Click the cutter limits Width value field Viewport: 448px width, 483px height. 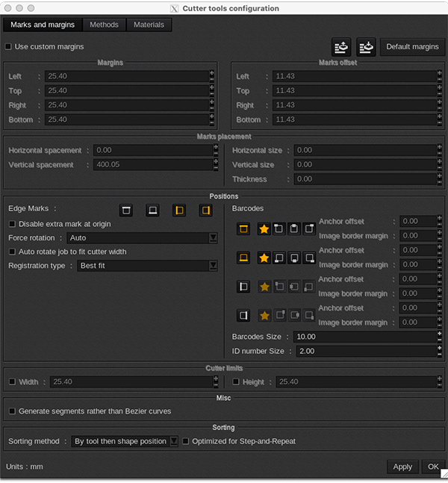(x=131, y=381)
